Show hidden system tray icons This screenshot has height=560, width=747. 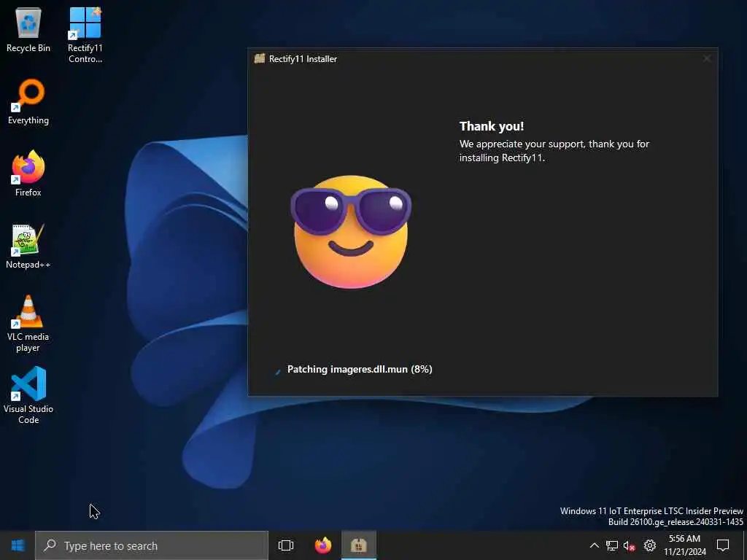pyautogui.click(x=594, y=545)
